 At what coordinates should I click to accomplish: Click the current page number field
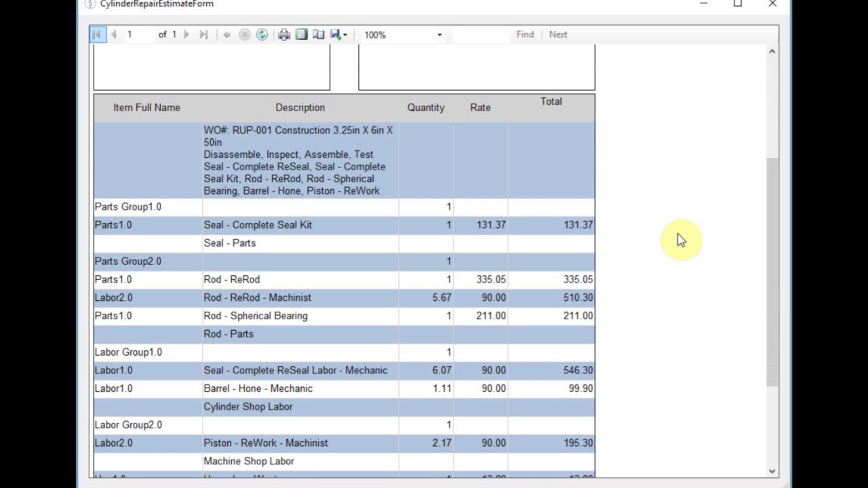[138, 35]
